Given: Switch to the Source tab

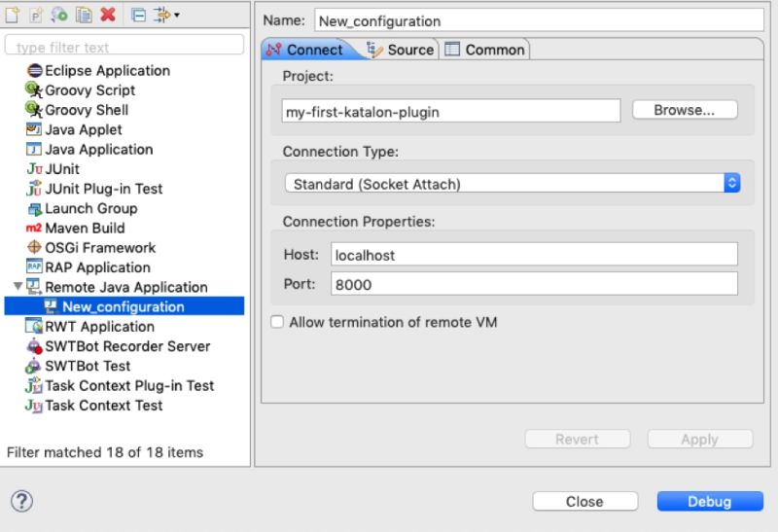Looking at the screenshot, I should click(400, 50).
